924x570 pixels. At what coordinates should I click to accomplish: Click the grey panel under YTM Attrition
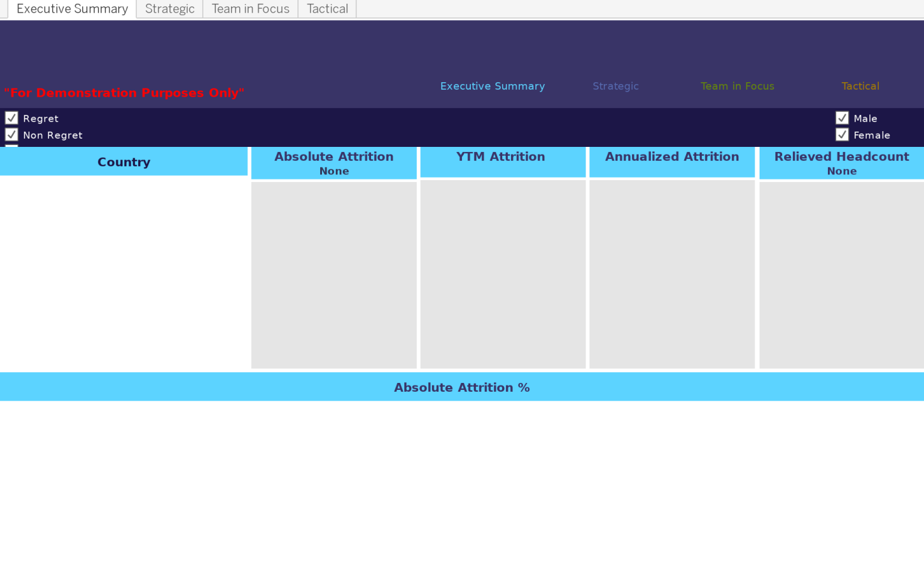(503, 274)
